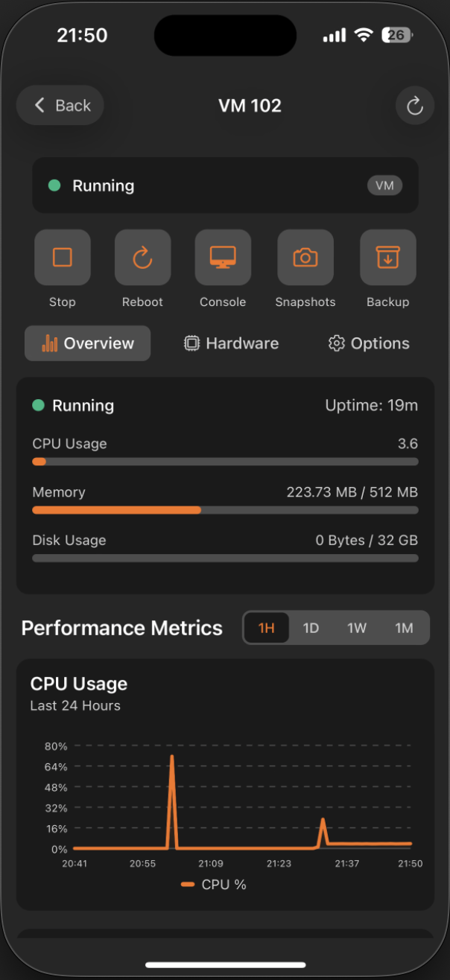This screenshot has height=980, width=450.
Task: Start a Backup of VM 102
Action: (x=387, y=257)
